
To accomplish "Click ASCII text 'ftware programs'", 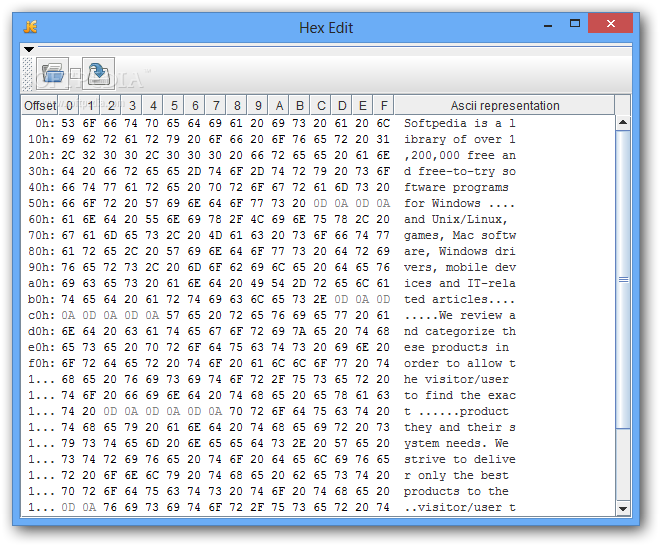I will point(456,187).
